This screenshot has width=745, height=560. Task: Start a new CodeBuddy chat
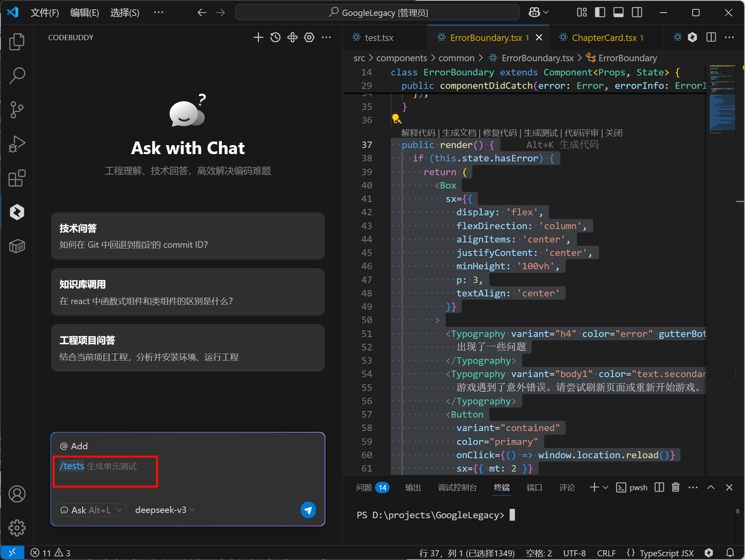[x=258, y=38]
